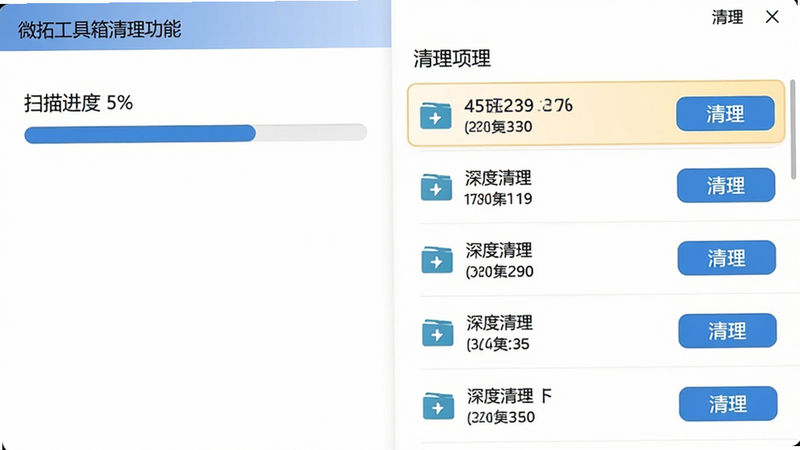
Task: Click the 清理 text at top right
Action: point(727,17)
